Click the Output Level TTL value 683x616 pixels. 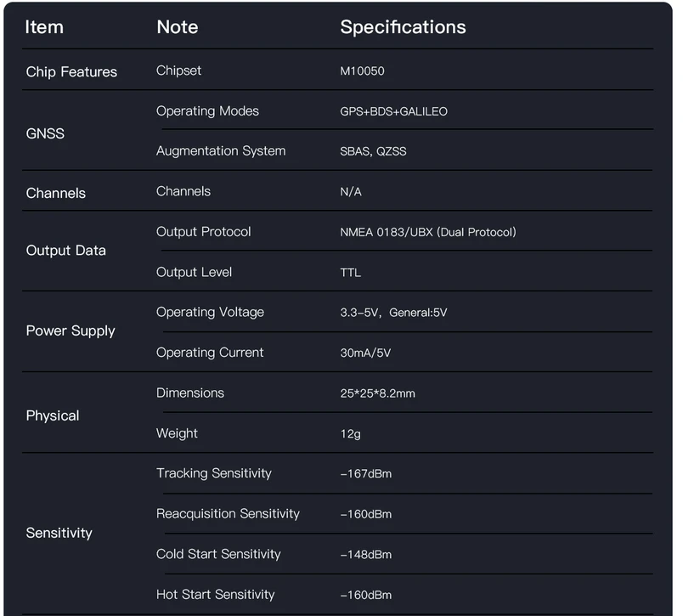tap(350, 273)
